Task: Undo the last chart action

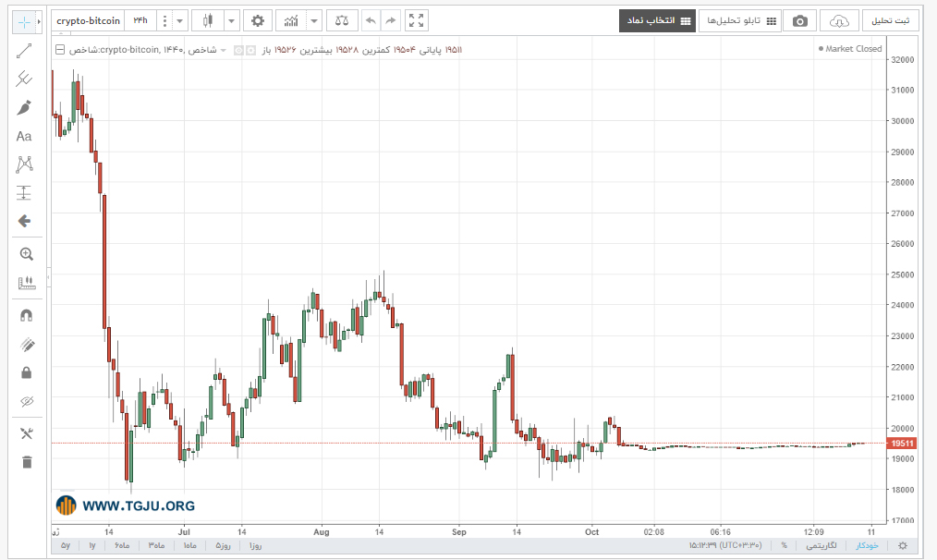Action: click(371, 21)
